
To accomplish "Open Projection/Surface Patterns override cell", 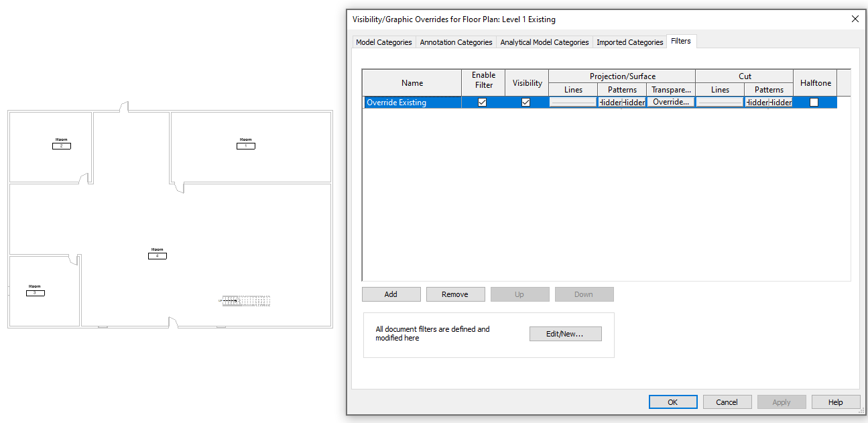I will 622,103.
